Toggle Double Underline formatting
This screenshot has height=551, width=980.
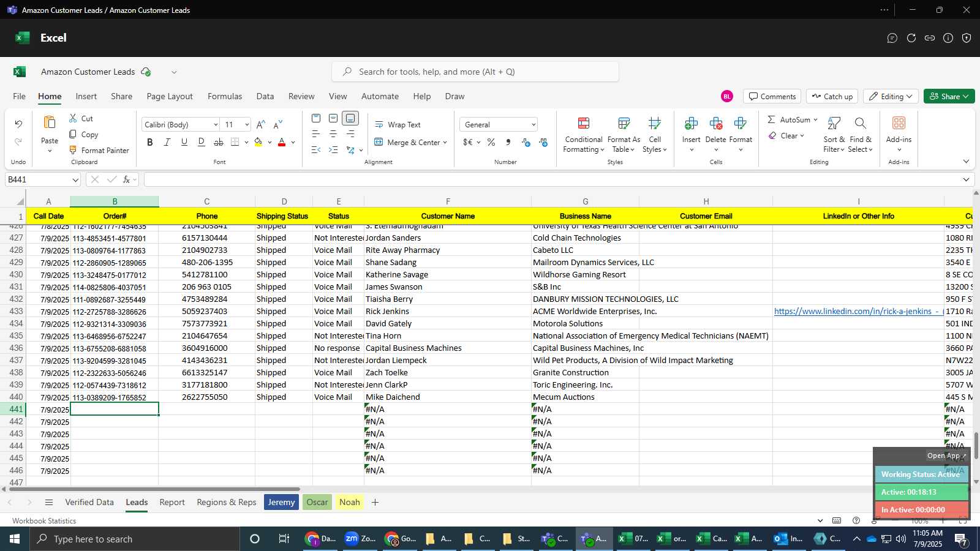[x=201, y=142]
